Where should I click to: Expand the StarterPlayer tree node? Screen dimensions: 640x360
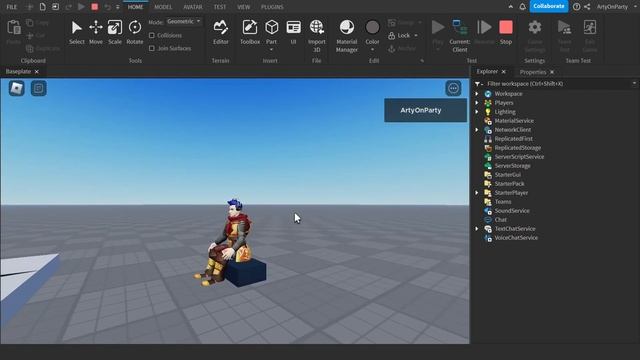(477, 193)
